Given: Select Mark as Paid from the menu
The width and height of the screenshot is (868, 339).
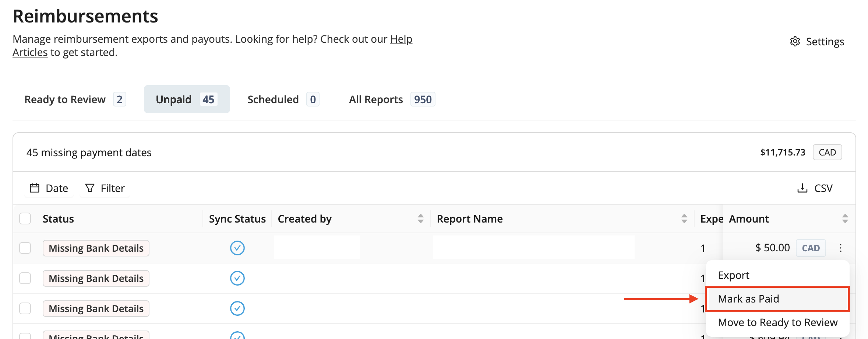Looking at the screenshot, I should point(749,298).
